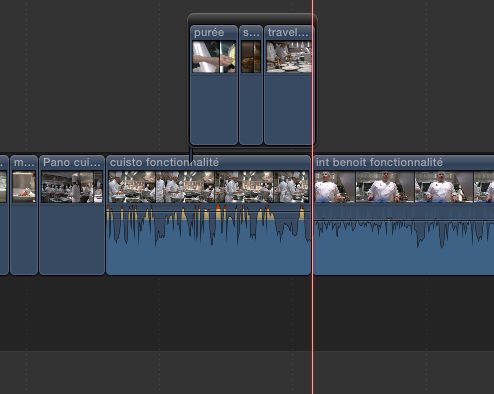Select the purée clip in secondary storyline
The image size is (494, 394).
coord(214,85)
